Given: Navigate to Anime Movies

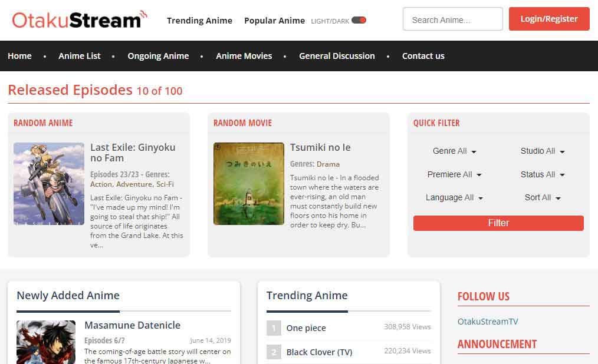Looking at the screenshot, I should tap(244, 56).
